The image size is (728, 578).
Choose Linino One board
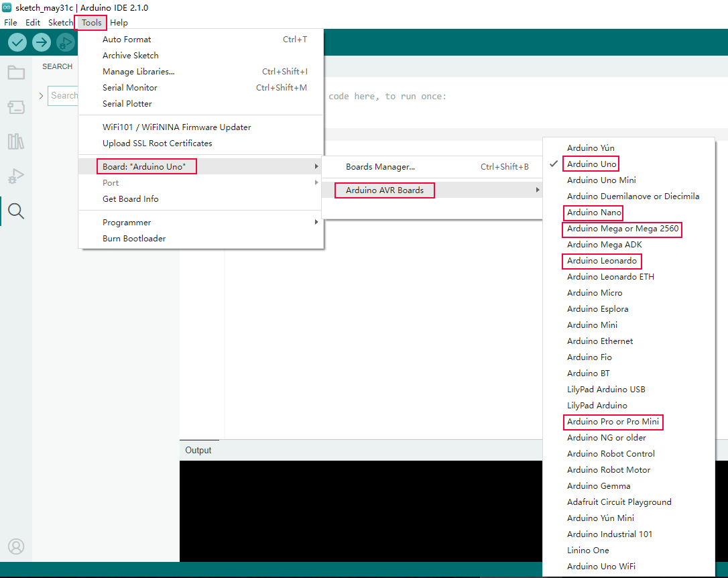click(629, 550)
